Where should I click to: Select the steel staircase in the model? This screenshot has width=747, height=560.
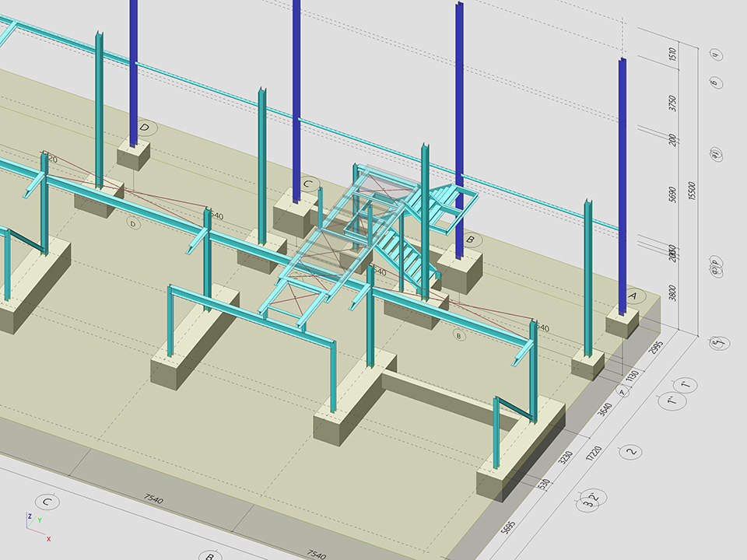click(412, 233)
